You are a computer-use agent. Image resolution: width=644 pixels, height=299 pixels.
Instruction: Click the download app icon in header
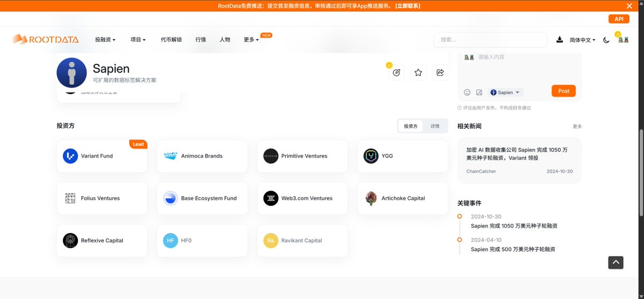click(560, 40)
